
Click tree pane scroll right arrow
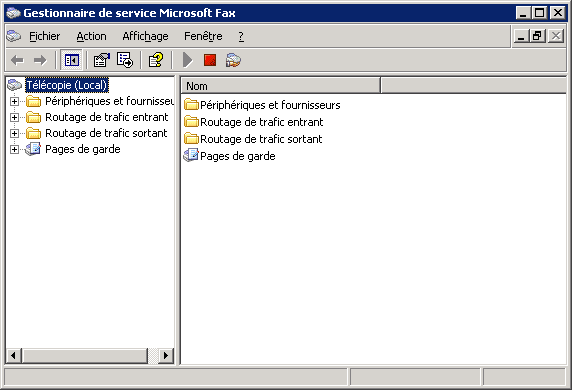[x=166, y=355]
